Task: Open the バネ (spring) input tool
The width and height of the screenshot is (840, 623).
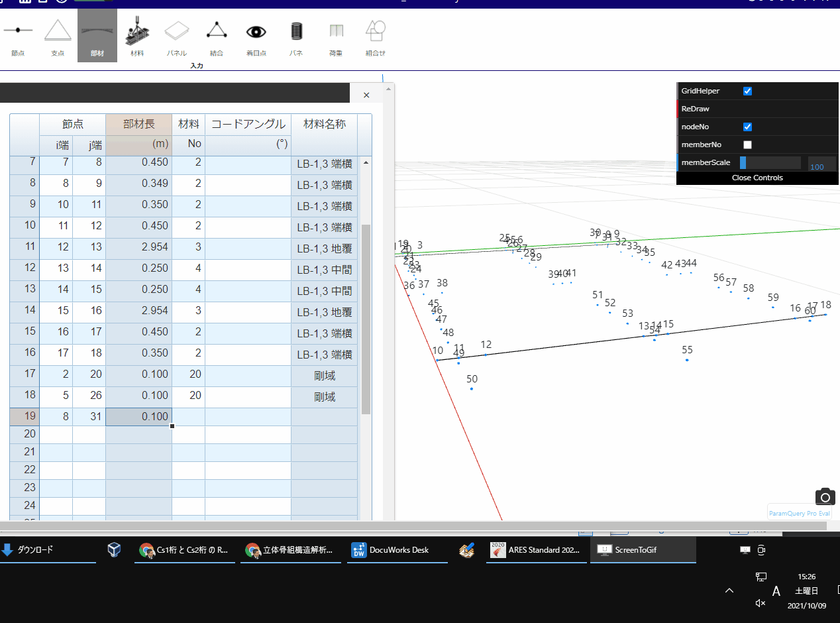Action: (295, 36)
